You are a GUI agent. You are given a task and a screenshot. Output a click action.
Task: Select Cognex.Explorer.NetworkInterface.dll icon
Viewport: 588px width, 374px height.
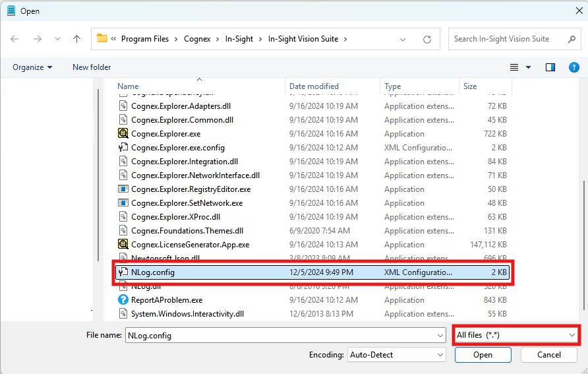pyautogui.click(x=123, y=175)
